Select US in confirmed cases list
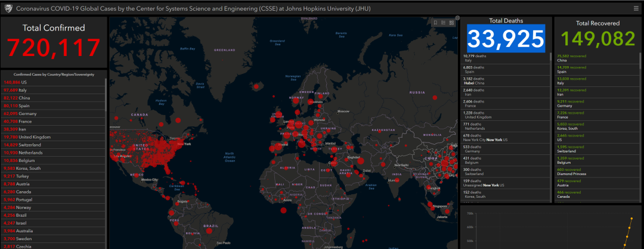644x249 pixels. point(23,82)
